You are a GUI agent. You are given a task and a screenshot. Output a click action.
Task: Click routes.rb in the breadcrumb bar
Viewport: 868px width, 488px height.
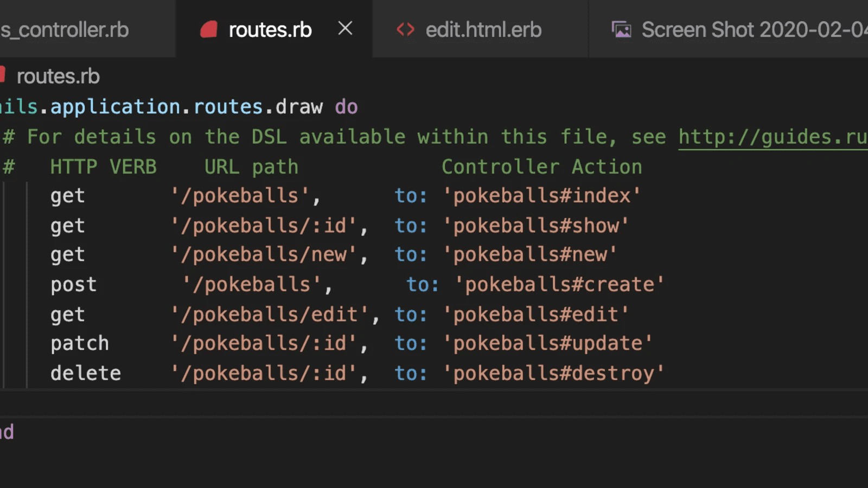[58, 76]
